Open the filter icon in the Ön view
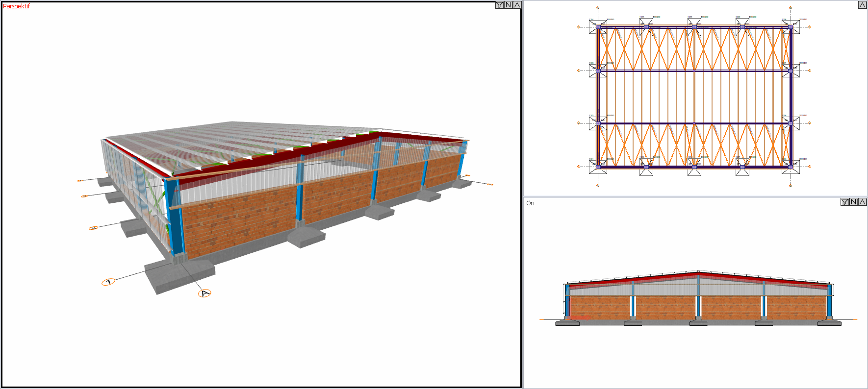Screen dimensions: 868x389 (x=845, y=202)
